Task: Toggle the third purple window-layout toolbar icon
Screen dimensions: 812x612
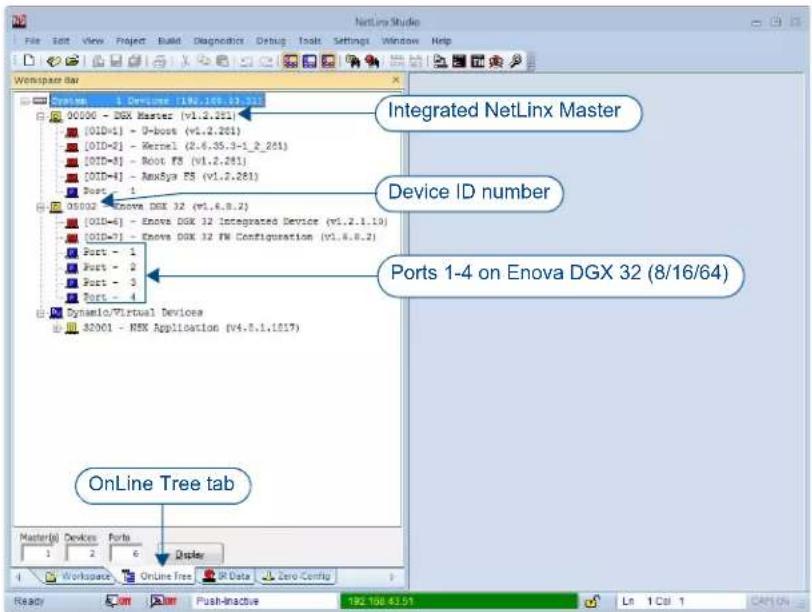Action: [x=328, y=62]
